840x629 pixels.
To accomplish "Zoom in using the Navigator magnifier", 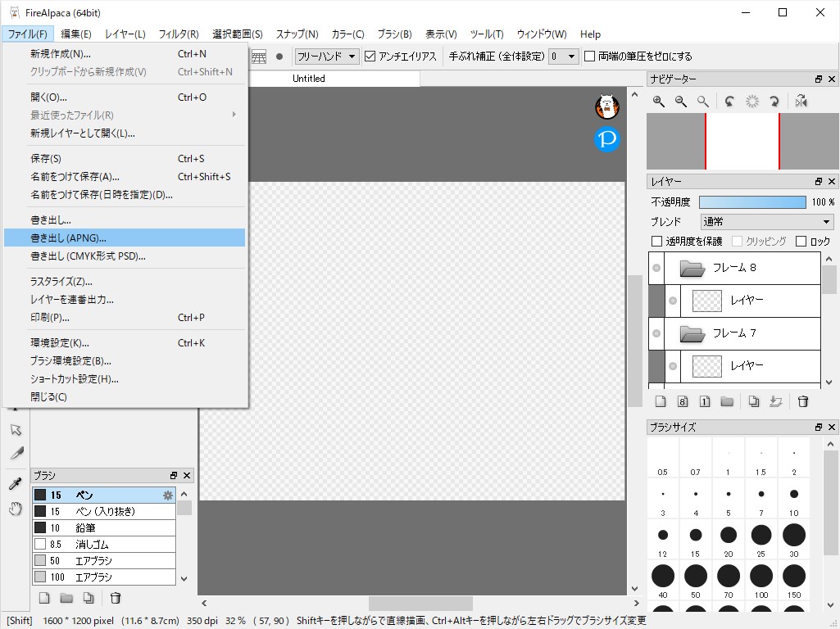I will pos(658,101).
